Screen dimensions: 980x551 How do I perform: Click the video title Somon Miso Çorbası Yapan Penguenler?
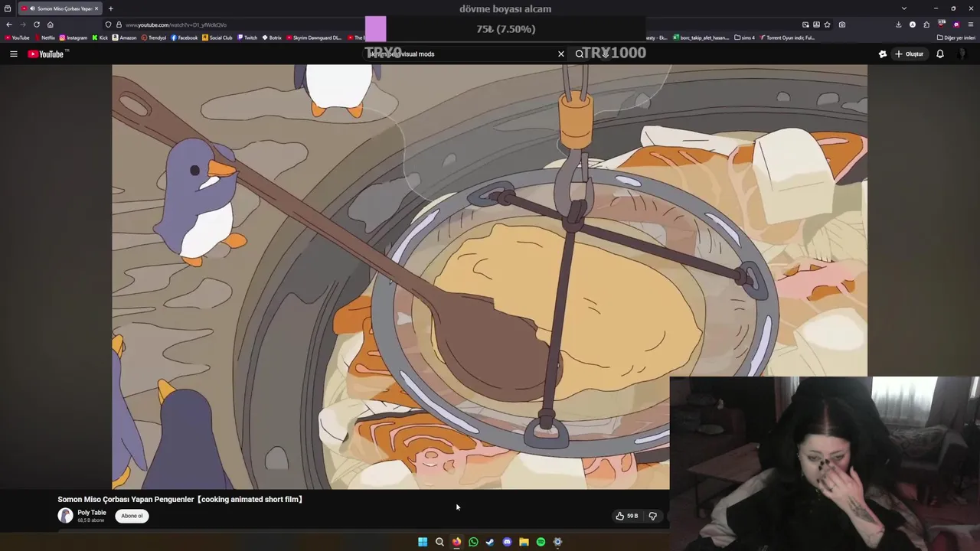(180, 499)
